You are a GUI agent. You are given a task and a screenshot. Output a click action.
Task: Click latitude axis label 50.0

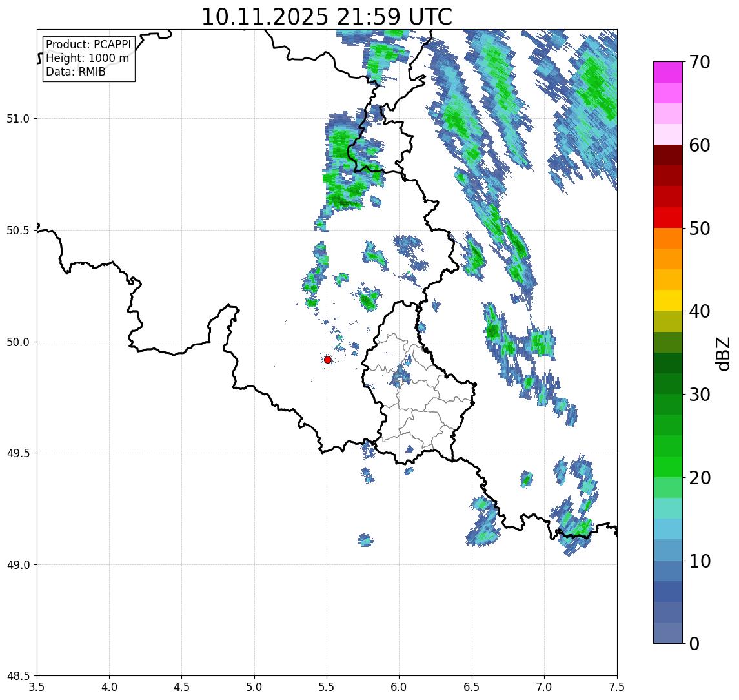[18, 342]
